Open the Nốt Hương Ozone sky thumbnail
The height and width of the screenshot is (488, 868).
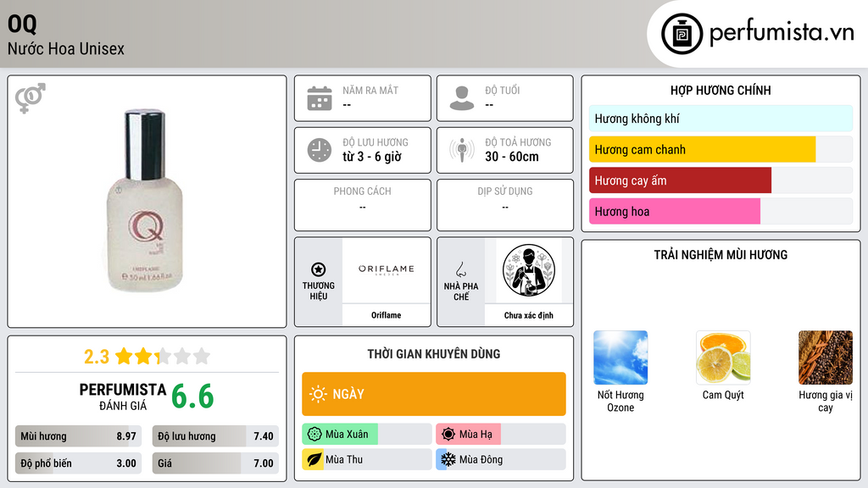pyautogui.click(x=620, y=358)
